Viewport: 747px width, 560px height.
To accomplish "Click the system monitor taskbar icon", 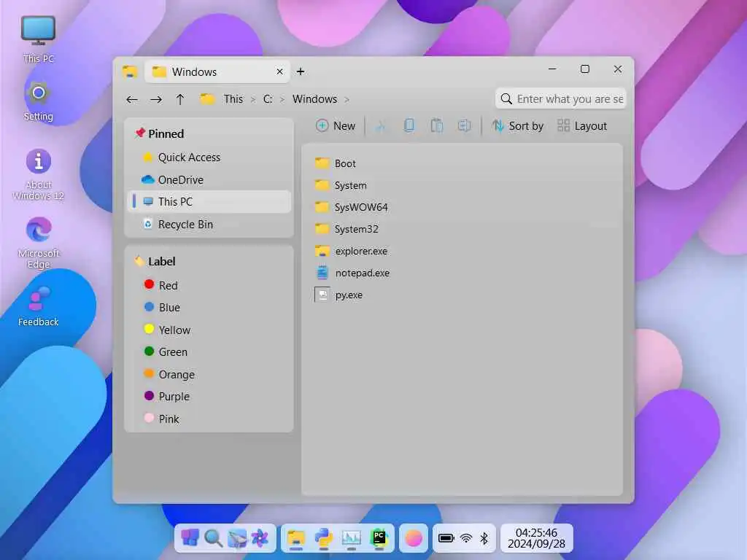I will (x=352, y=539).
